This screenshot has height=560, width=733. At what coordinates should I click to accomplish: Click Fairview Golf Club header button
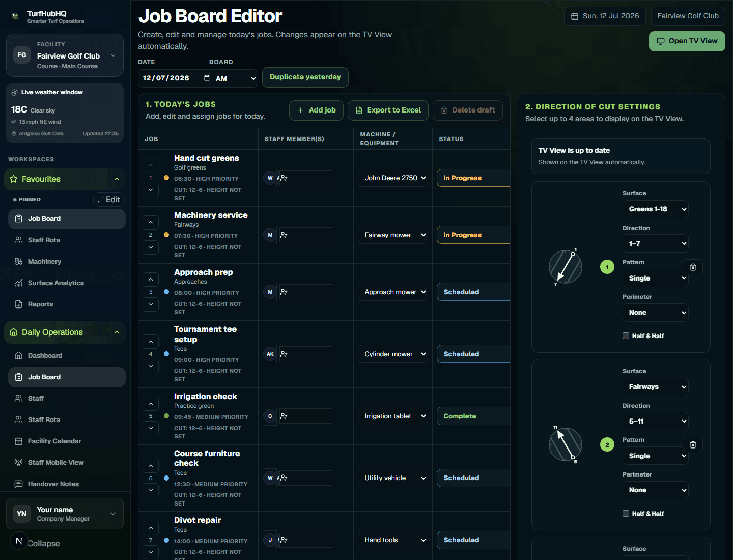[x=688, y=16]
